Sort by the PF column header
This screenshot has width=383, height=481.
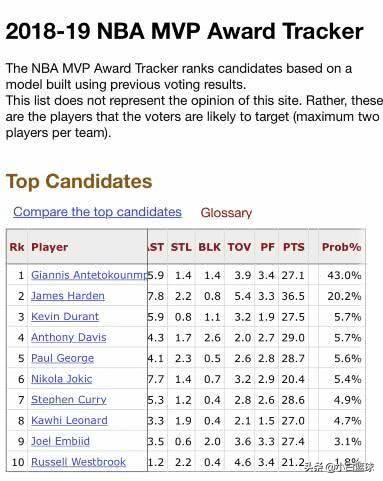[x=267, y=247]
